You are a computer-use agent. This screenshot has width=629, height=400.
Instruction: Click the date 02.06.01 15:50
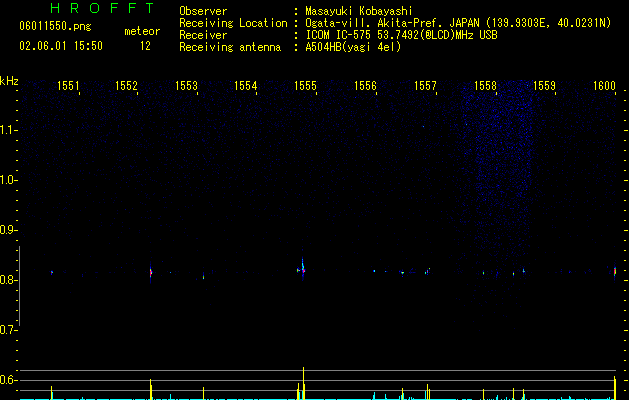(x=61, y=46)
